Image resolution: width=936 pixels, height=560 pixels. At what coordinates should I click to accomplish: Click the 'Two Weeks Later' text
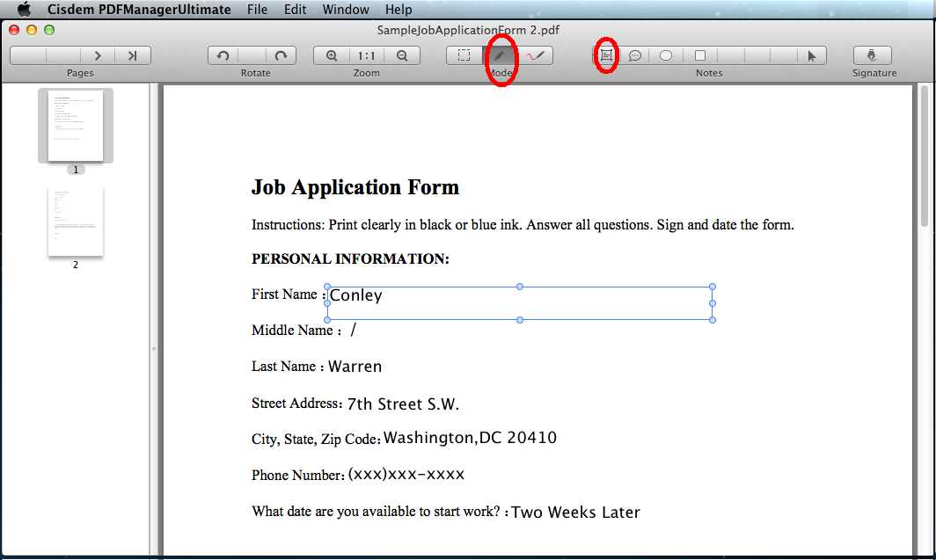pyautogui.click(x=575, y=512)
